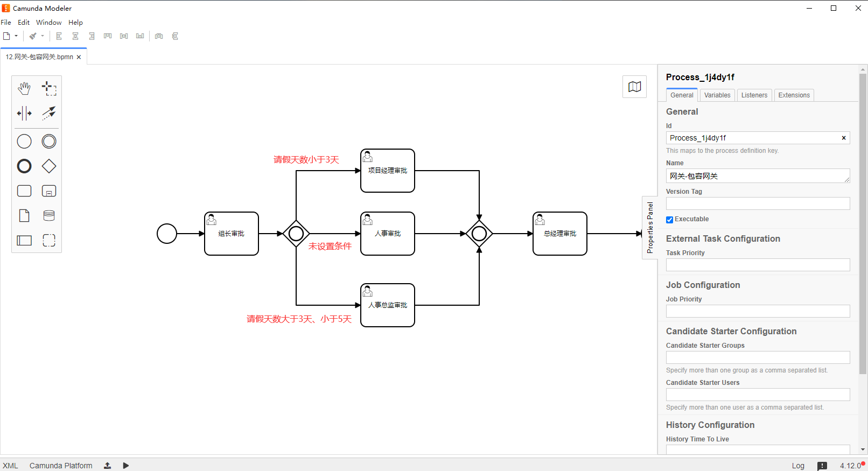
Task: Open the problems notification icon
Action: pos(822,466)
